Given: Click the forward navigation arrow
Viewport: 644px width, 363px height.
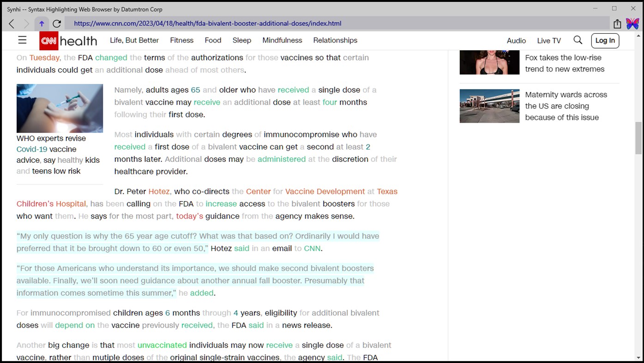Looking at the screenshot, I should (26, 23).
